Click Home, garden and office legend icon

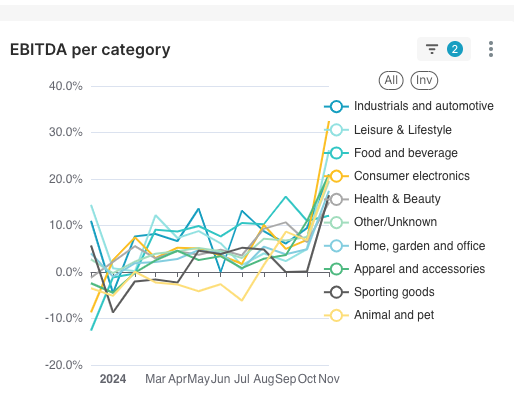[x=337, y=246]
